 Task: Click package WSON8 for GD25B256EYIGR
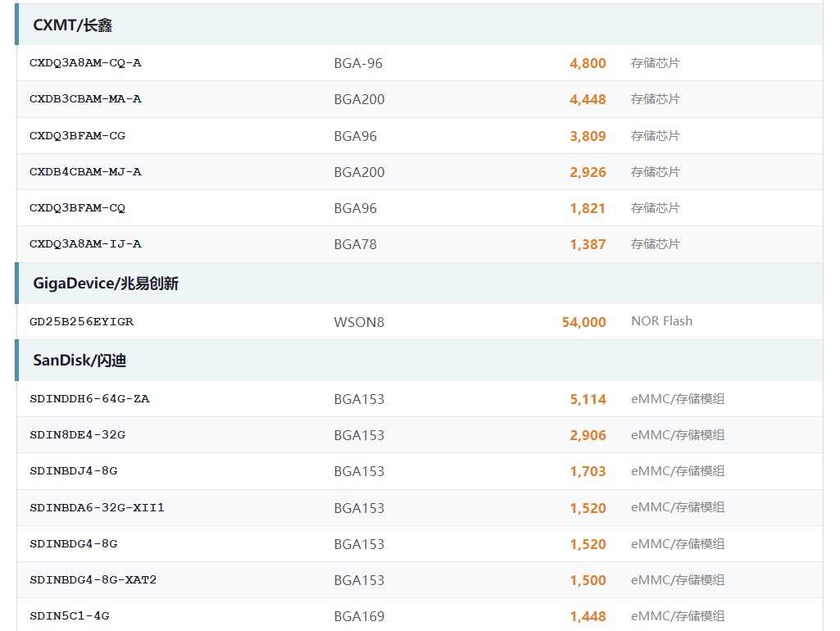(359, 322)
